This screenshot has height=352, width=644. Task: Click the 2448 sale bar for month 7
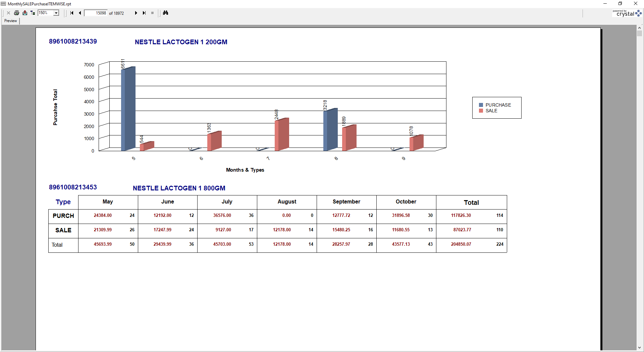282,134
